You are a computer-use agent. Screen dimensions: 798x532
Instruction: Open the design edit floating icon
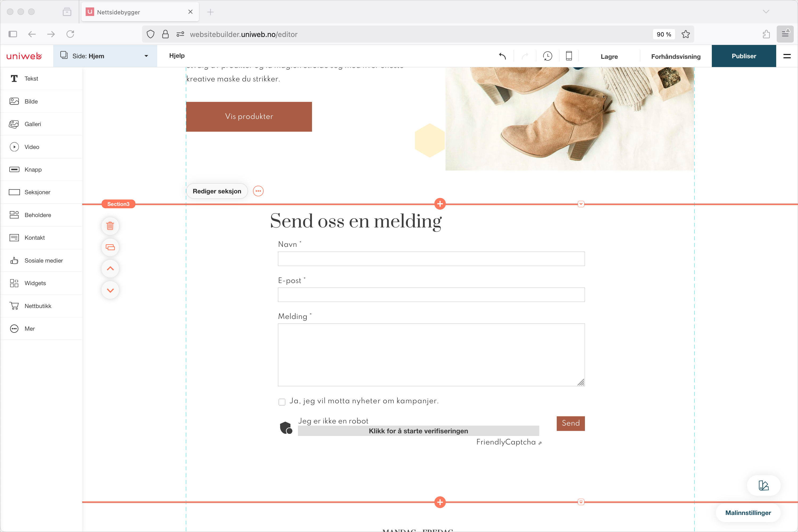(763, 485)
